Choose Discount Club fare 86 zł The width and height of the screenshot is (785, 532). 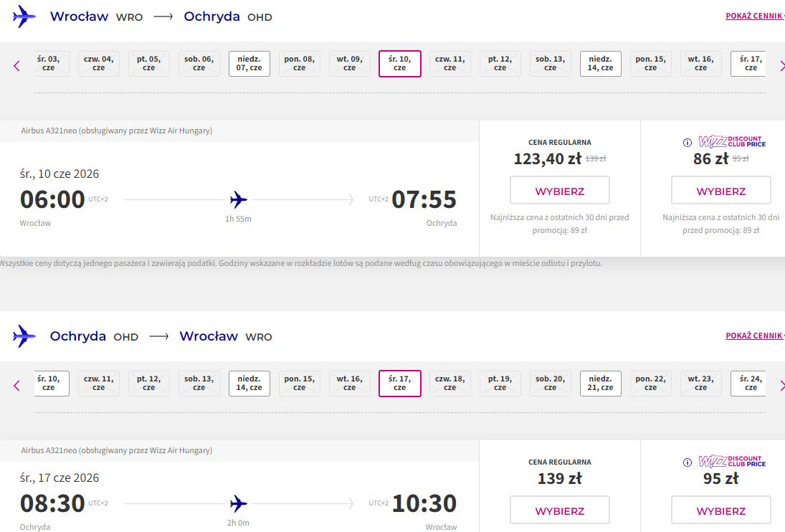pyautogui.click(x=721, y=190)
